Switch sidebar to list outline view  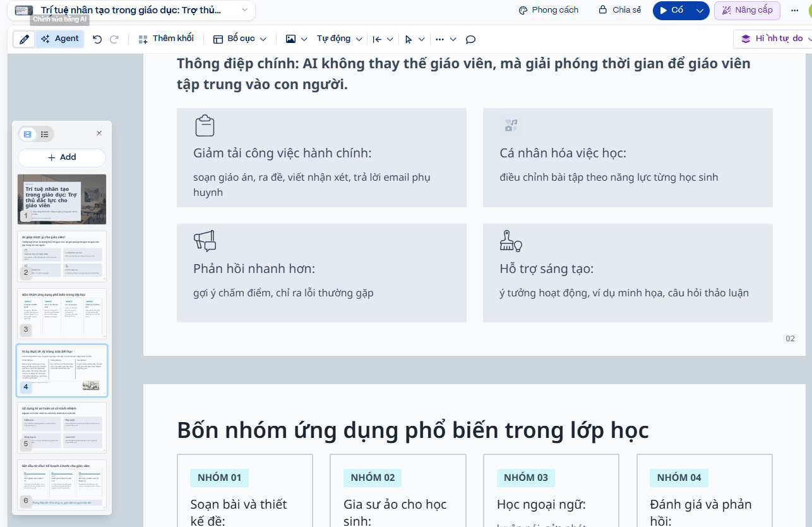coord(45,134)
